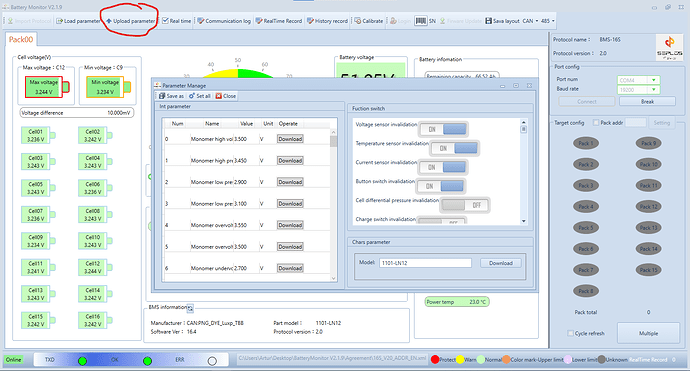Viewport: 690px width, 371px height.
Task: Open the CAN dropdown in toolbar
Action: point(530,21)
